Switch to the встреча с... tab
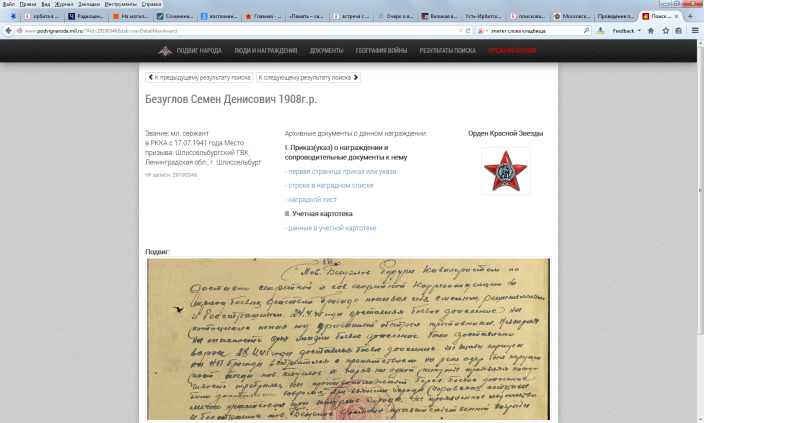Screen dimensions: 800x423 (351, 16)
